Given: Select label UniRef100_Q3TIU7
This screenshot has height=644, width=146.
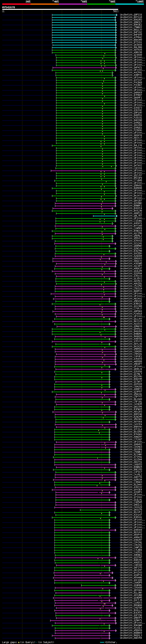Looking at the screenshot, I should click(131, 80).
